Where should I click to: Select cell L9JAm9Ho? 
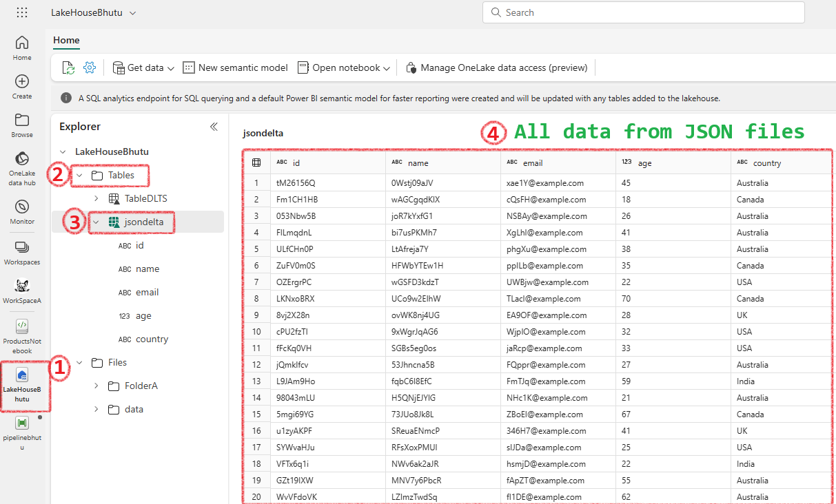click(328, 381)
